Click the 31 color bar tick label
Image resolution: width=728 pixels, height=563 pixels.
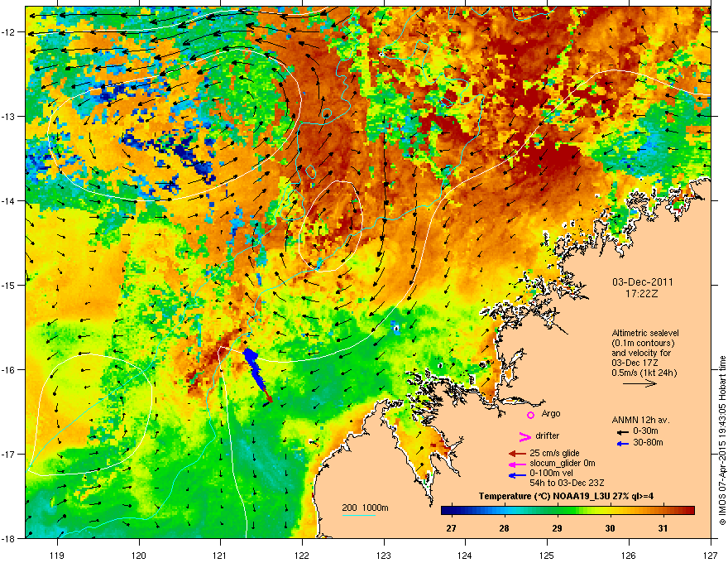(663, 528)
